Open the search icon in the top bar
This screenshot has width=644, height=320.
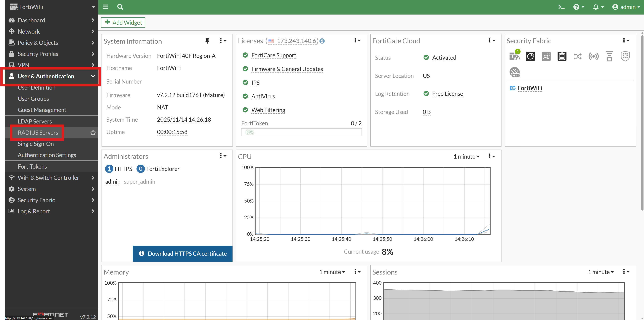[120, 7]
